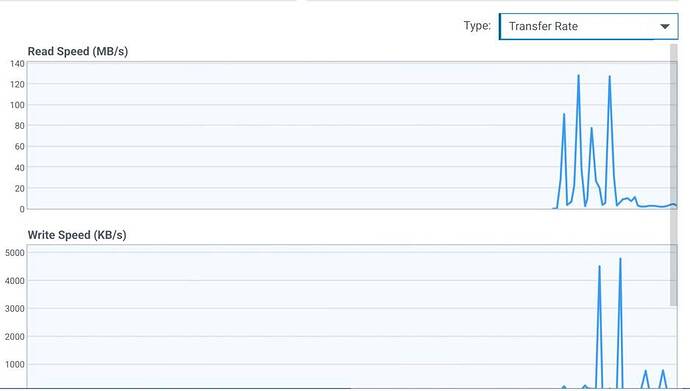Screen dimensions: 690x391
Task: Click the 'Write Speed (KB/s)' chart title
Action: click(77, 235)
